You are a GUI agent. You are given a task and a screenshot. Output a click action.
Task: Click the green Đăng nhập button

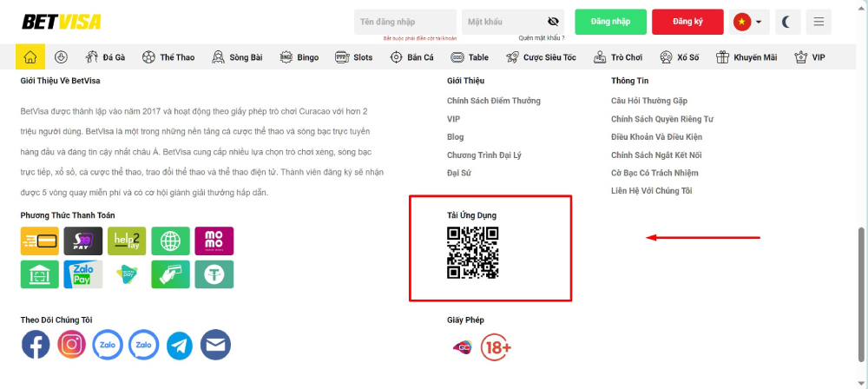(x=610, y=22)
